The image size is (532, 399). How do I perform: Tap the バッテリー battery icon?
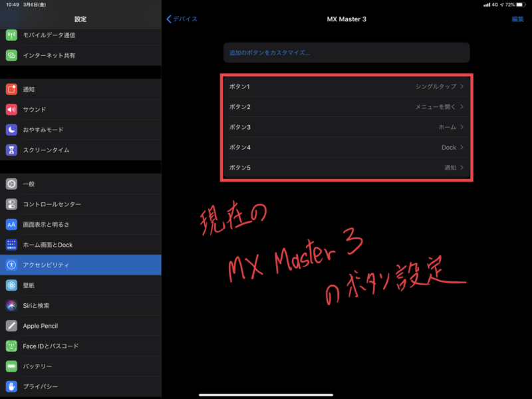[x=11, y=366]
